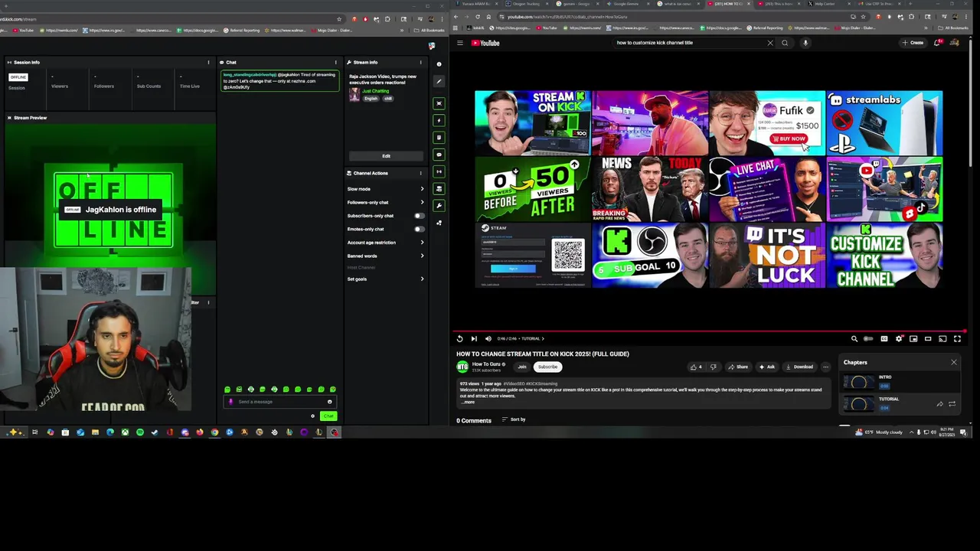Enter fullscreen in the YouTube player
Image resolution: width=980 pixels, height=551 pixels.
957,338
